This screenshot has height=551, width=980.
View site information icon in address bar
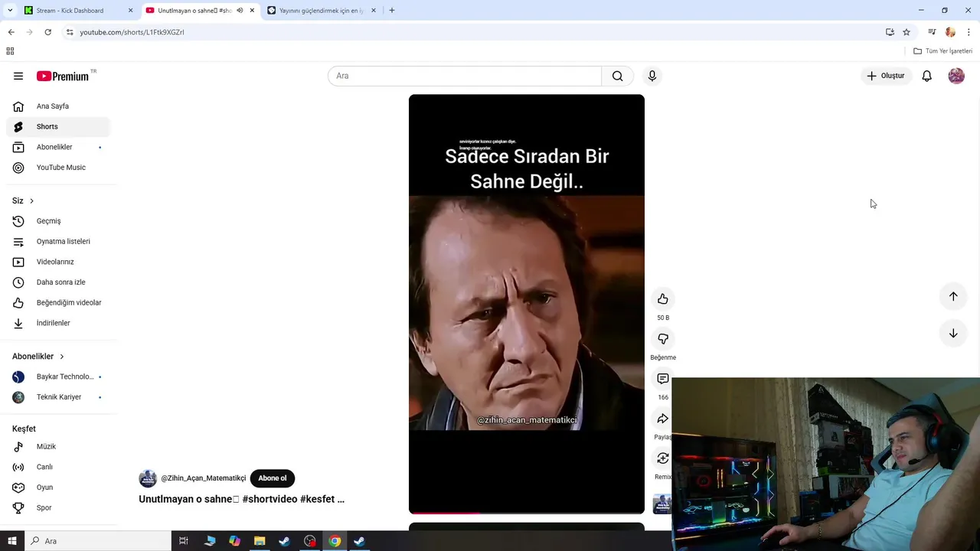point(70,32)
